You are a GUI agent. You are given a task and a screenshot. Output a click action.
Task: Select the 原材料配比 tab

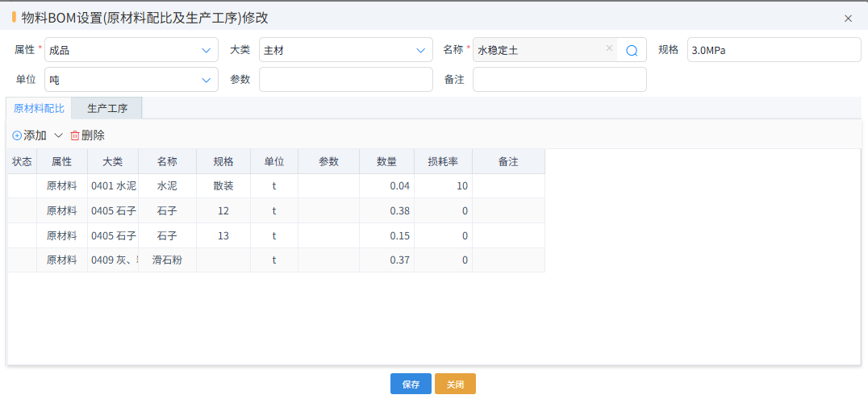point(39,108)
